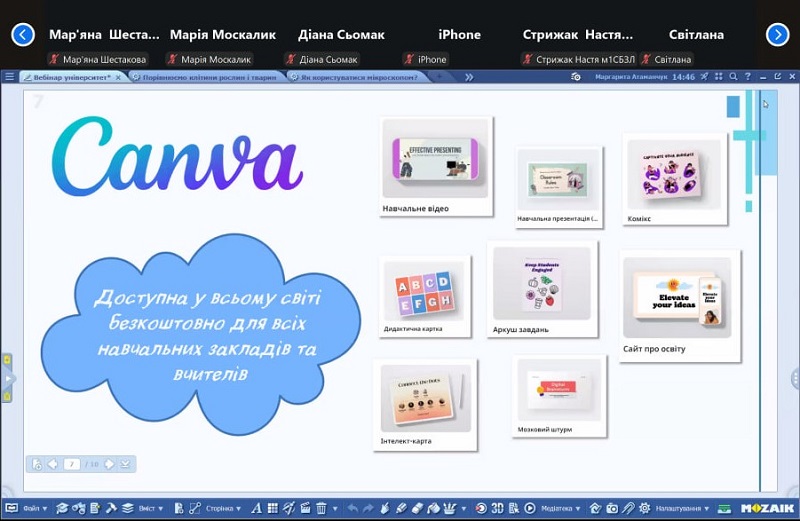Viewport: 800px width, 521px height.
Task: Open the Налаштування dropdown
Action: point(683,508)
